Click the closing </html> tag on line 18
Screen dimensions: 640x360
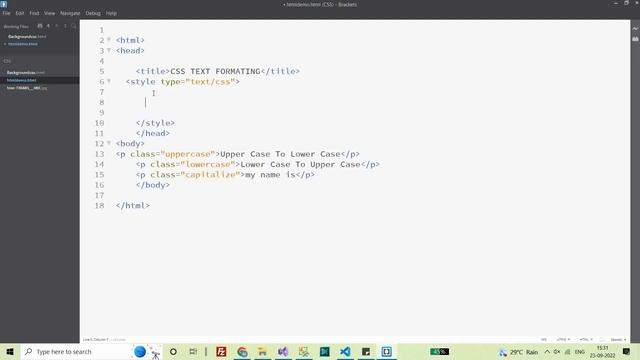[133, 205]
